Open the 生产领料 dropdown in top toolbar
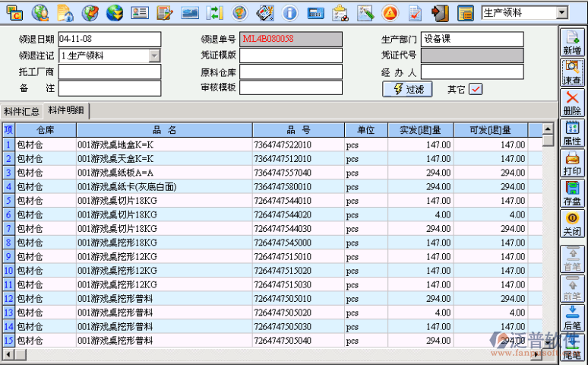The height and width of the screenshot is (365, 588). (x=562, y=13)
